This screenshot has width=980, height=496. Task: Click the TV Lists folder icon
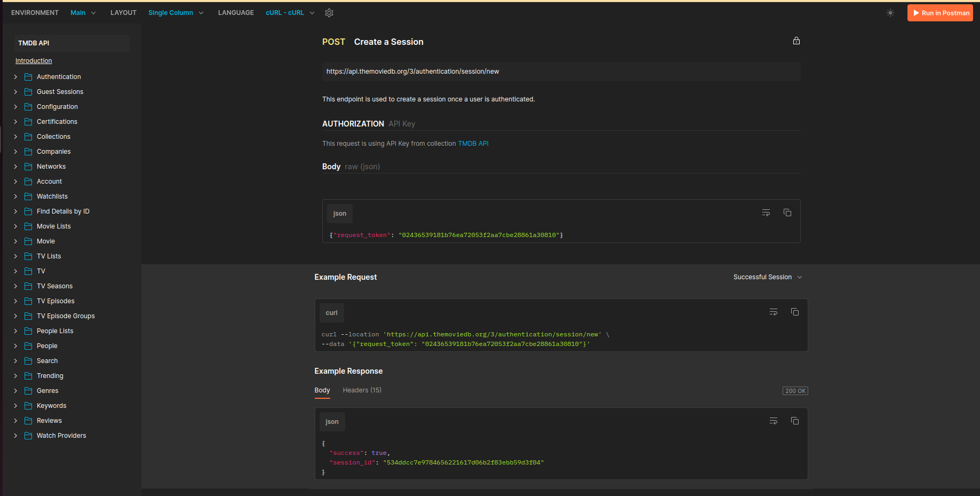point(28,256)
